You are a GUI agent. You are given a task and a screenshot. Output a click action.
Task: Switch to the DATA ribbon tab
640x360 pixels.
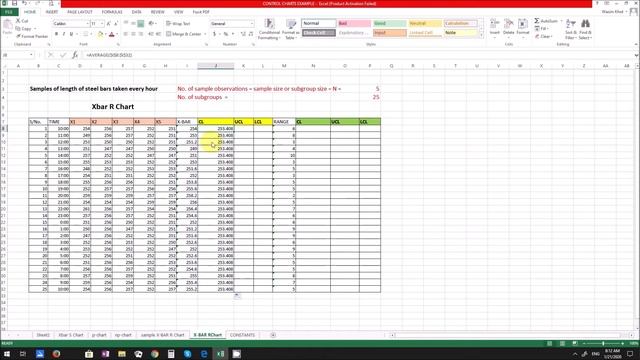136,12
